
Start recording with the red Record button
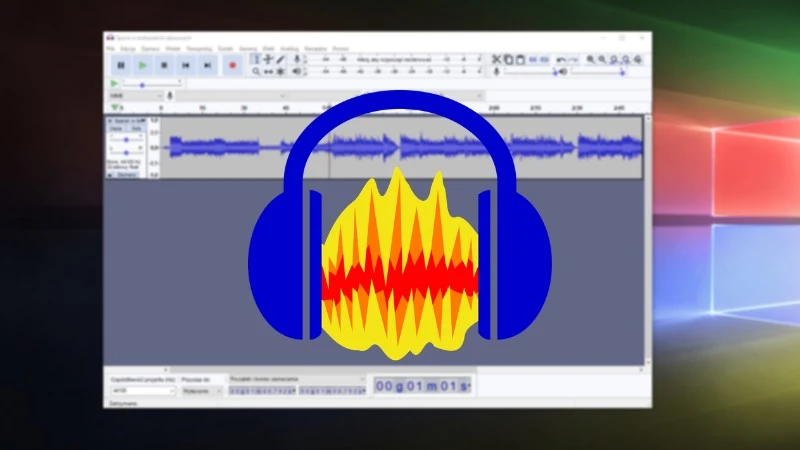[232, 65]
